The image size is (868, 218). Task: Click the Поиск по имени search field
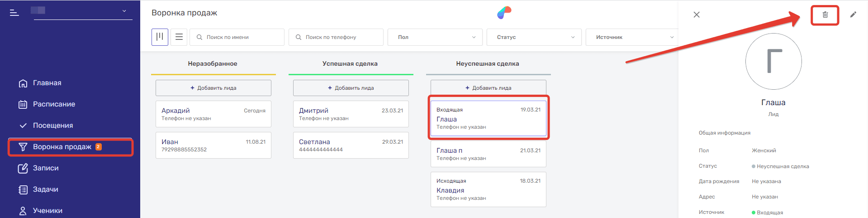click(x=242, y=37)
